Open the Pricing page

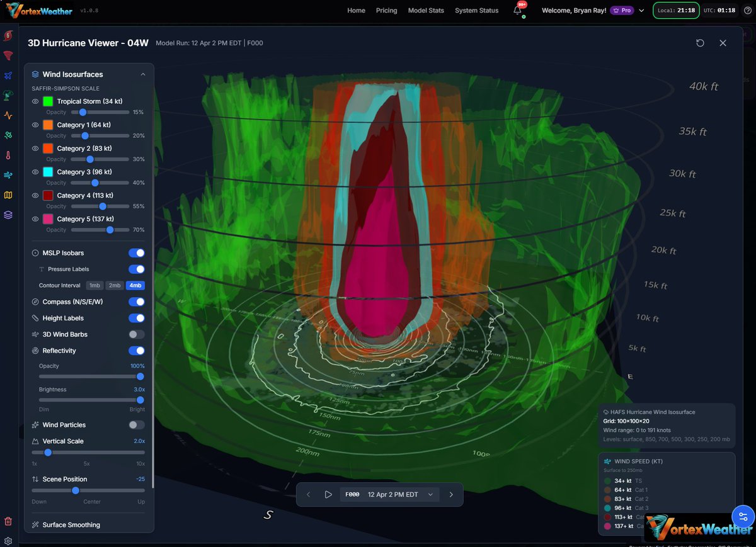387,11
